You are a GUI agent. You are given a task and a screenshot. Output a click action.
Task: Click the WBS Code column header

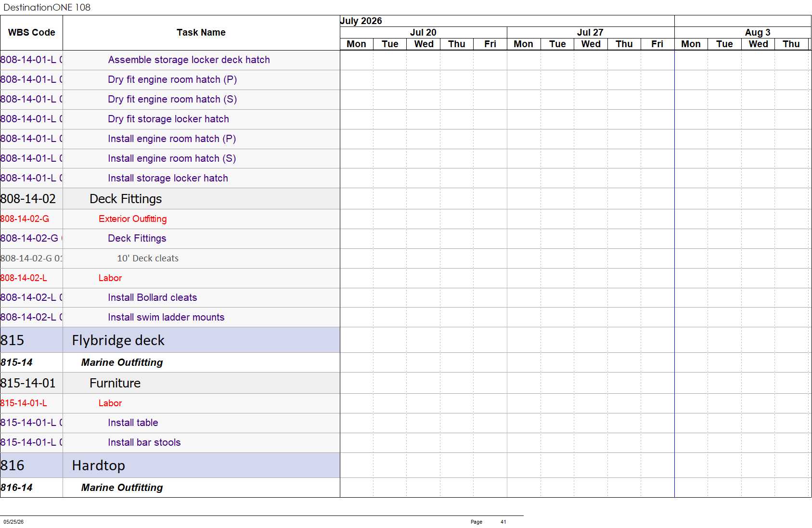pos(31,33)
